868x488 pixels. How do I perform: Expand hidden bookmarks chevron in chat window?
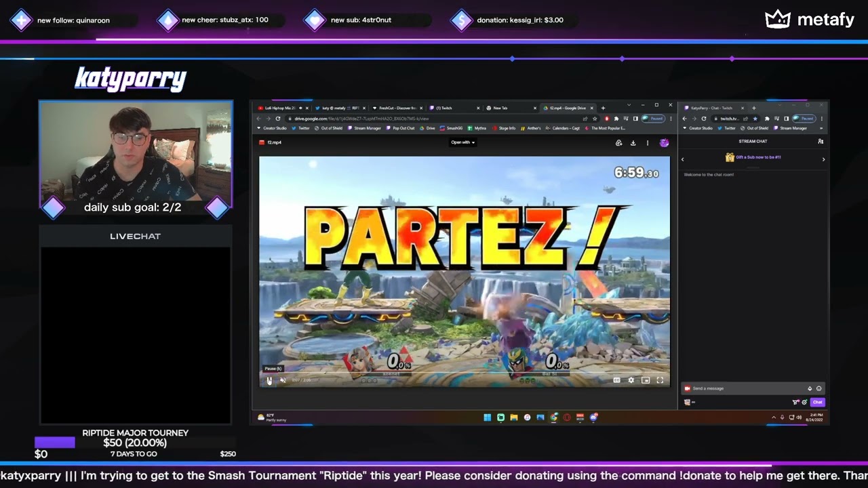click(x=821, y=128)
